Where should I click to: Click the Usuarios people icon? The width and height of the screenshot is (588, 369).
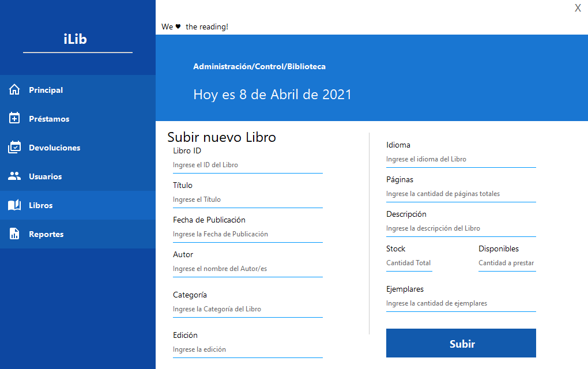click(x=14, y=176)
